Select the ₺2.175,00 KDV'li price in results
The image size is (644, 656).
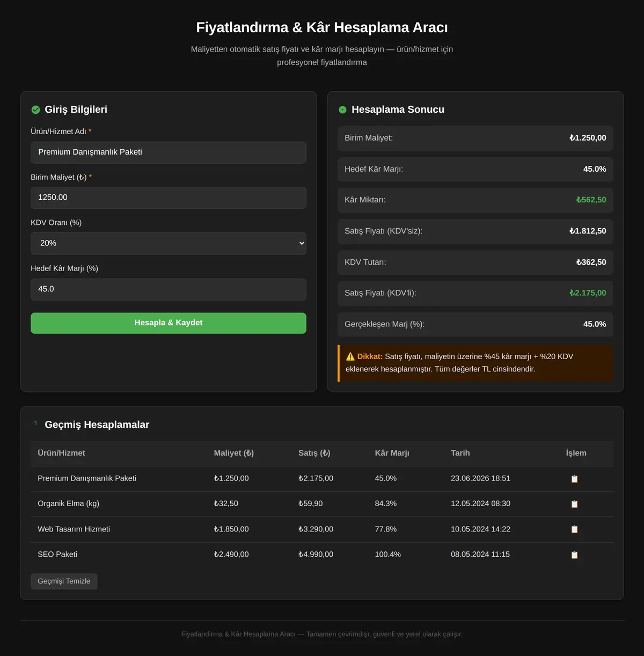588,293
